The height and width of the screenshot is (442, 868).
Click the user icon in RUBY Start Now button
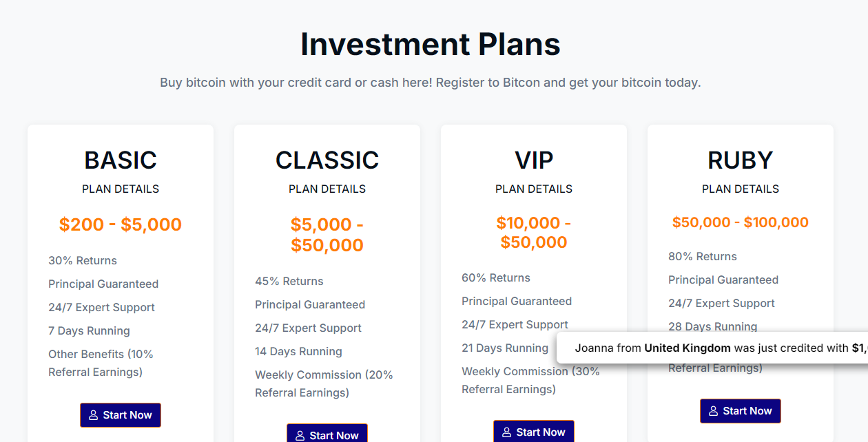(x=714, y=411)
